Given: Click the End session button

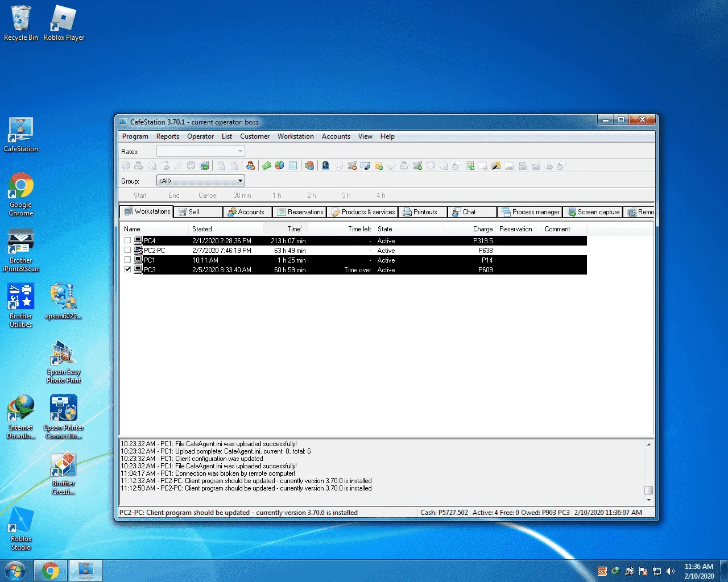Looking at the screenshot, I should tap(174, 196).
